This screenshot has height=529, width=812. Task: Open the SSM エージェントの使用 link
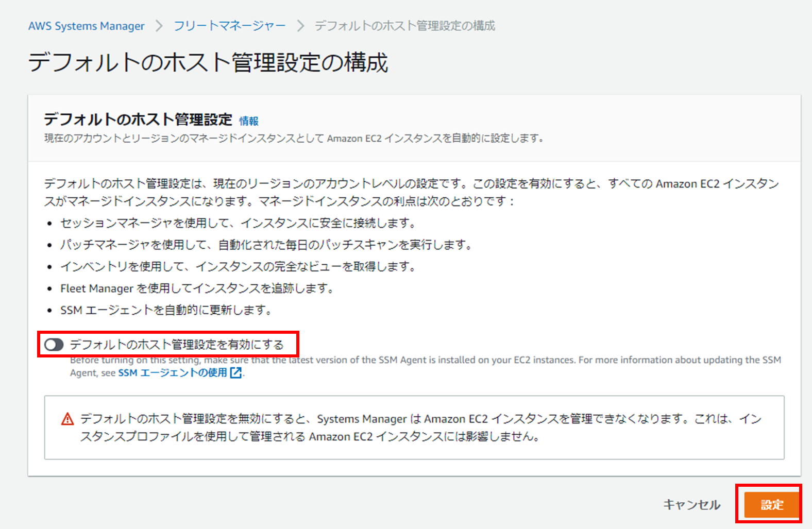pos(173,373)
